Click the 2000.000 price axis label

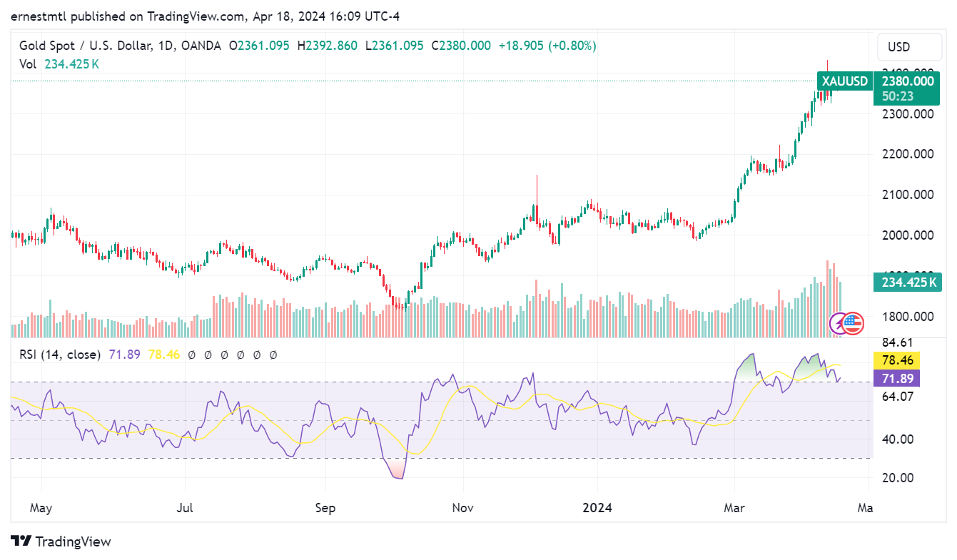(x=908, y=235)
